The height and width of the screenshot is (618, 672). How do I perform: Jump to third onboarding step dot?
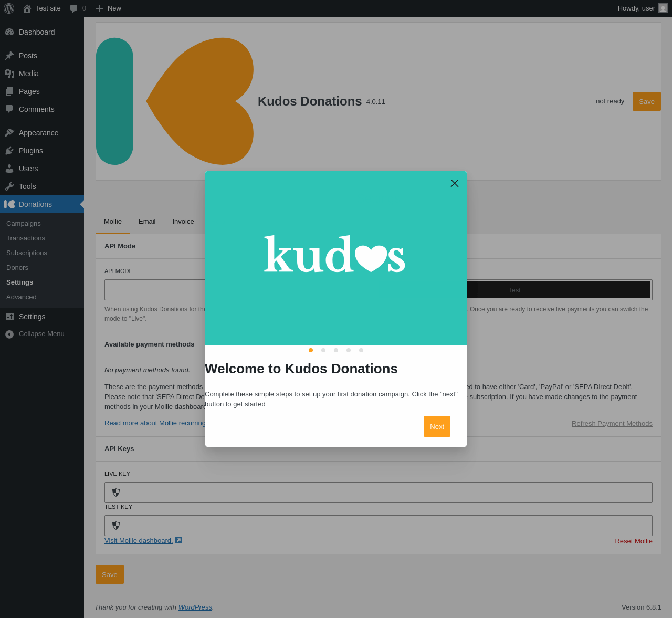[336, 350]
